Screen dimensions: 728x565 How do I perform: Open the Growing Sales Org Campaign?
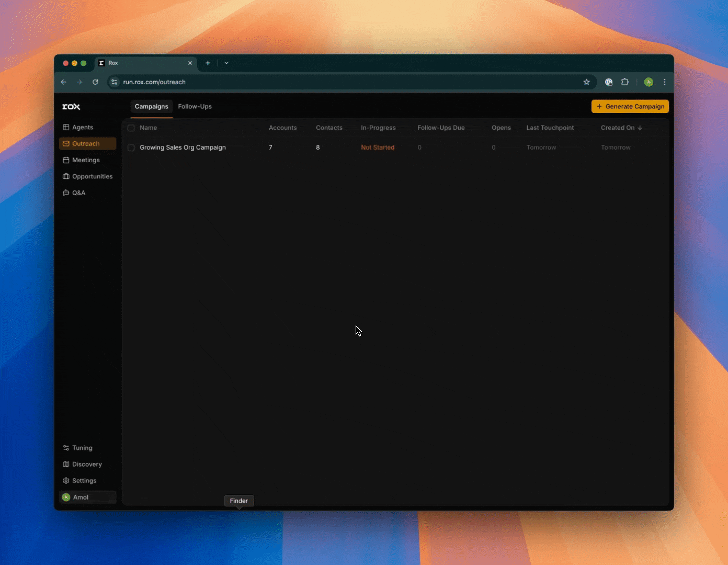[x=183, y=148]
